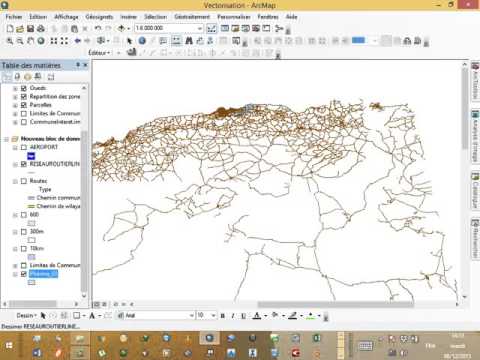The height and width of the screenshot is (360, 480).
Task: Open the Dessin drawing menu
Action: [x=27, y=315]
